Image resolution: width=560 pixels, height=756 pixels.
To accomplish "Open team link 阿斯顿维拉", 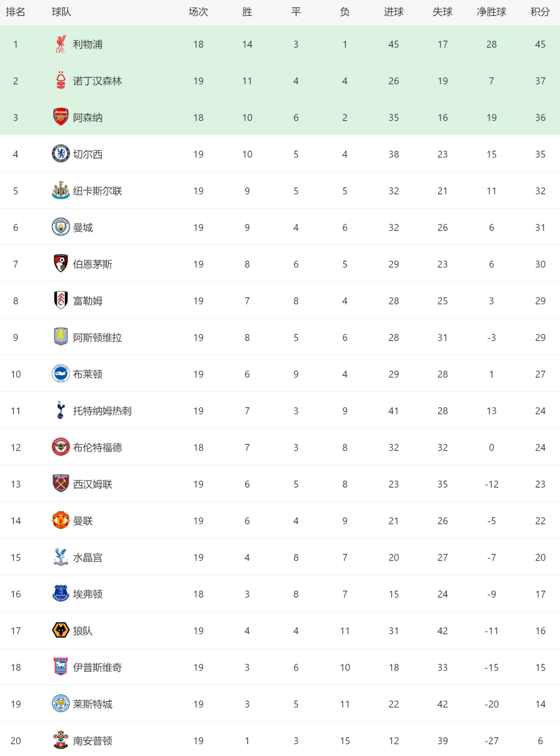I will [x=97, y=337].
